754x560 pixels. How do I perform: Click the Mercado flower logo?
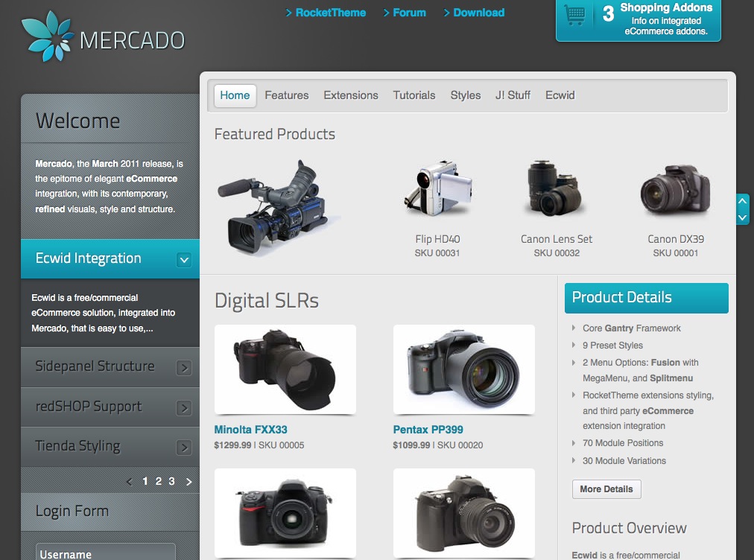coord(47,37)
